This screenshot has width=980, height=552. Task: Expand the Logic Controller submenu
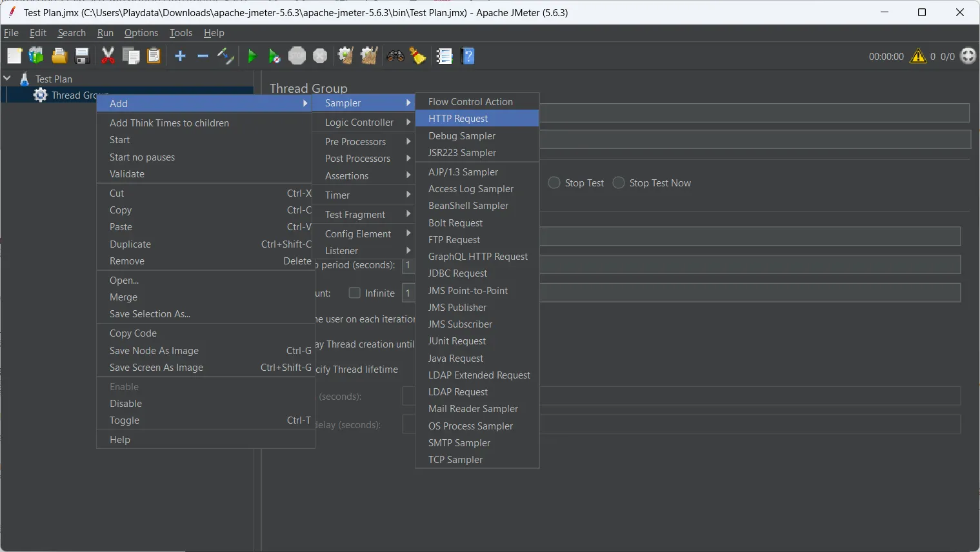363,123
